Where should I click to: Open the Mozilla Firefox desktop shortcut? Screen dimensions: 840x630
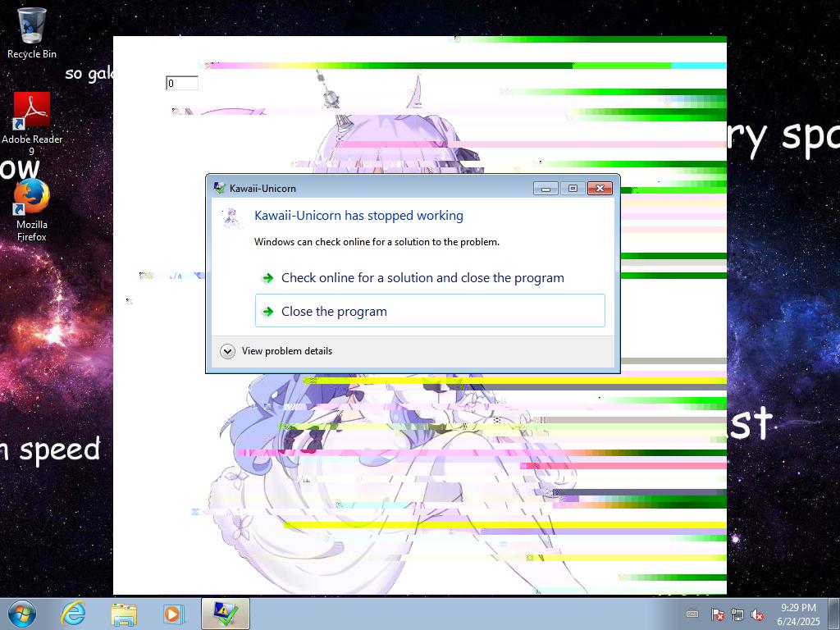coord(32,210)
